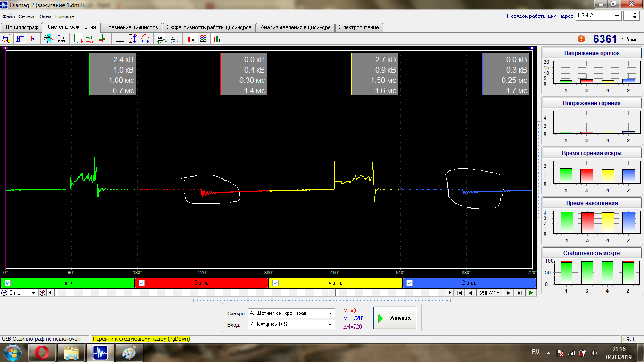Viewport: 644px width, 362px height.
Task: Click the Время накопления panel header
Action: tap(592, 203)
